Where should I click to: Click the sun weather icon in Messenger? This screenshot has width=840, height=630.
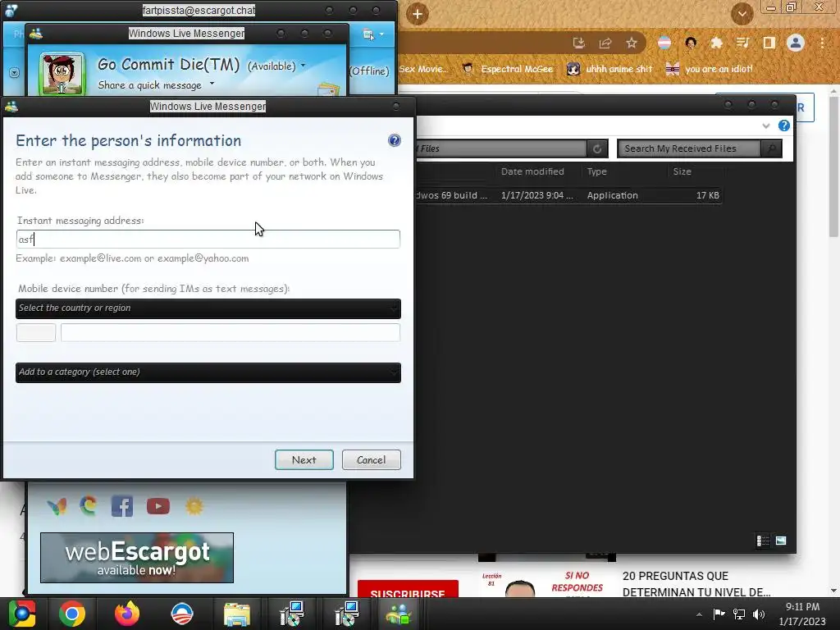click(x=194, y=506)
